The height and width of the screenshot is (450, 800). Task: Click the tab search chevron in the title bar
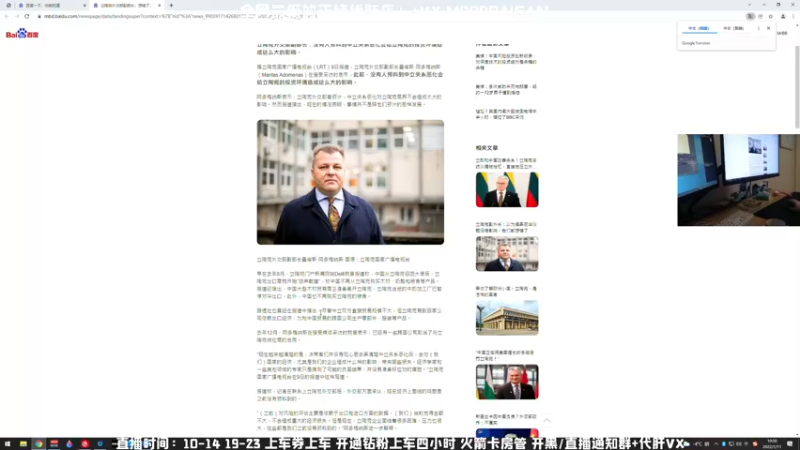[x=749, y=5]
